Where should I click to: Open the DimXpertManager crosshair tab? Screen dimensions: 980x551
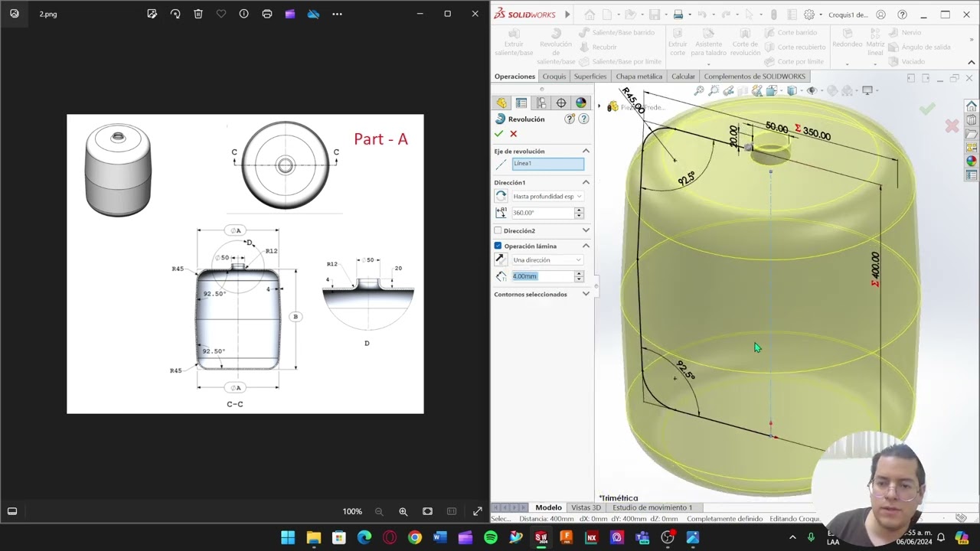(x=561, y=103)
